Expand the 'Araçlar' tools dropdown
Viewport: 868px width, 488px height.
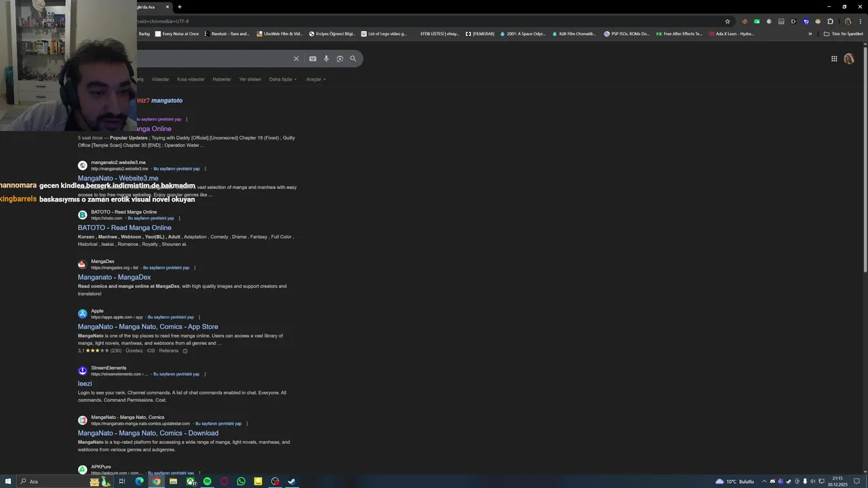point(315,79)
